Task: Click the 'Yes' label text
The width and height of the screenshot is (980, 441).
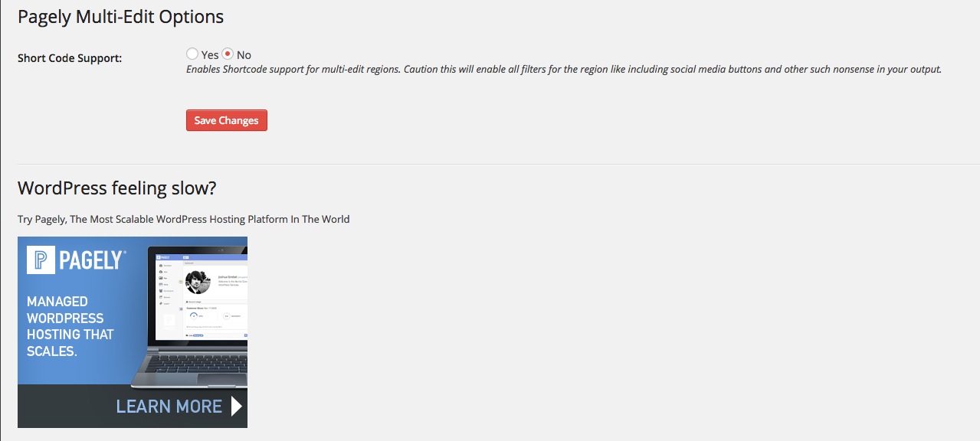Action: (x=210, y=55)
